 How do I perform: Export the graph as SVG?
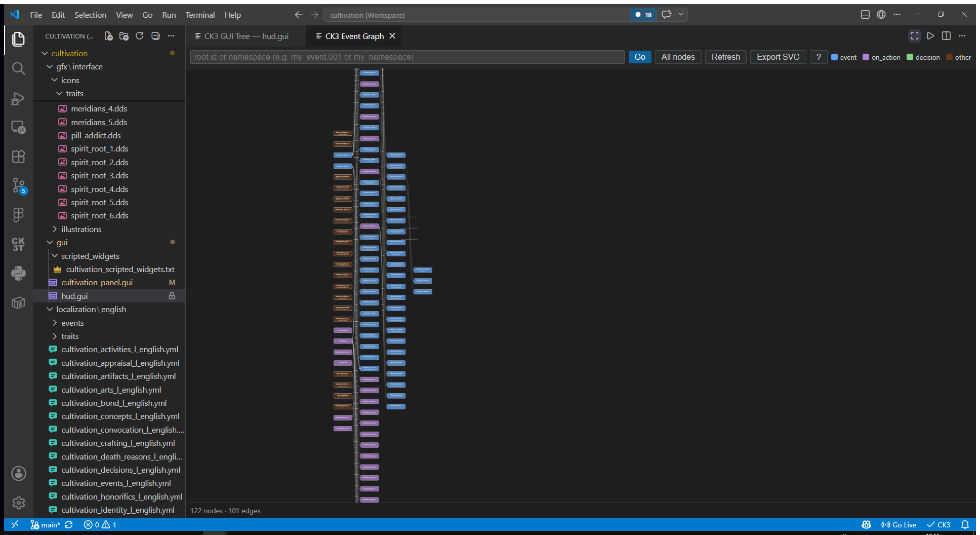tap(778, 57)
